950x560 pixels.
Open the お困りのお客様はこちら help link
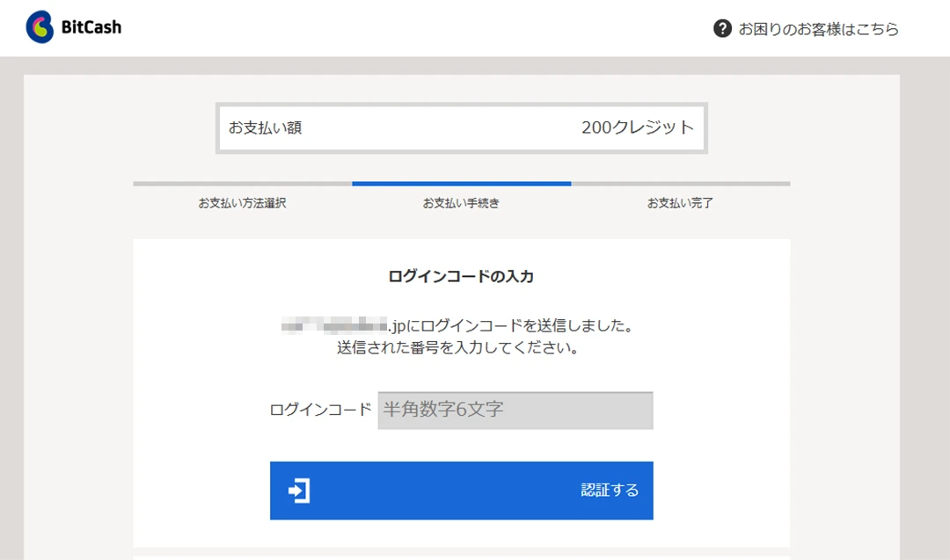point(818,29)
